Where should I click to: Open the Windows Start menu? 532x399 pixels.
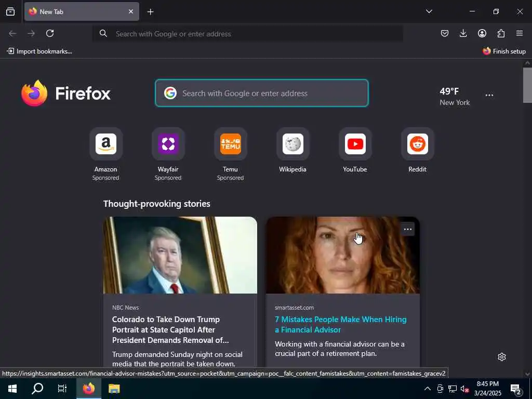pyautogui.click(x=12, y=389)
